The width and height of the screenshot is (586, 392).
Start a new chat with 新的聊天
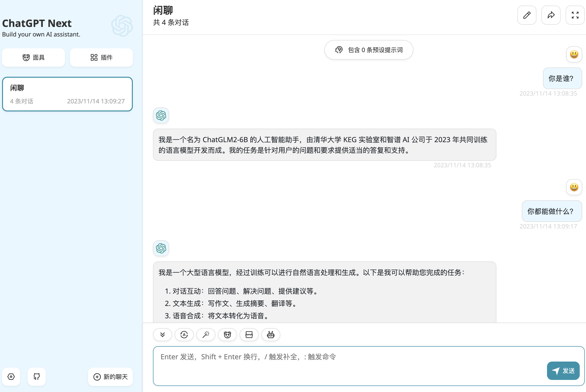point(110,377)
